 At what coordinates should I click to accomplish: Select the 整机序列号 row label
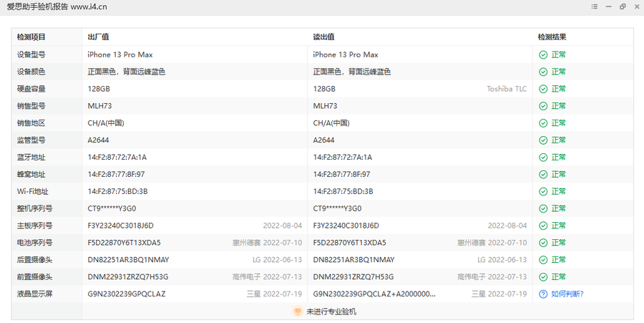tap(34, 208)
